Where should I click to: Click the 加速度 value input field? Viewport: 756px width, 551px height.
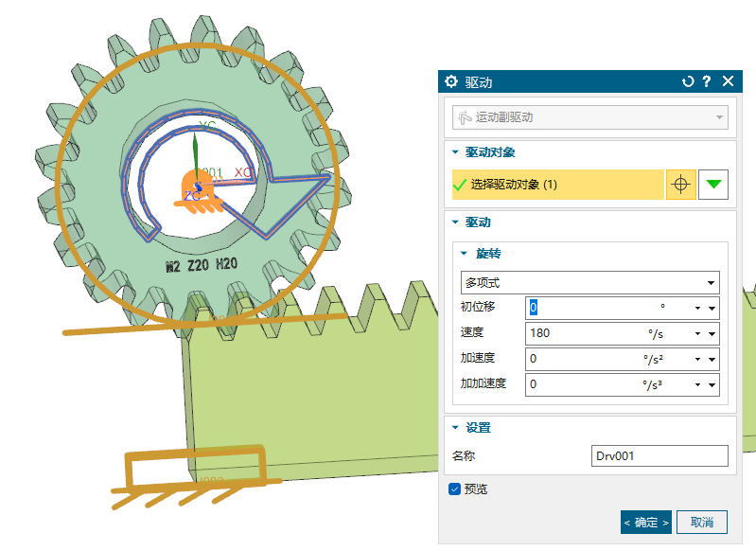click(x=587, y=359)
